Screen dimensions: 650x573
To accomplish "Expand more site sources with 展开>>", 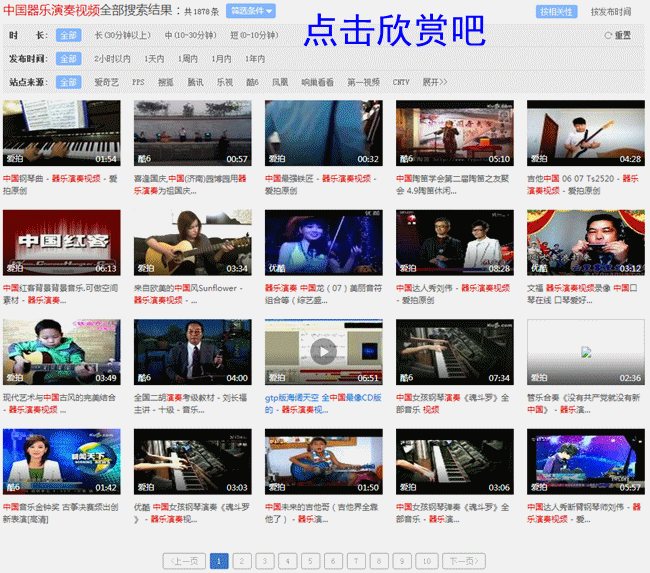I will 434,82.
